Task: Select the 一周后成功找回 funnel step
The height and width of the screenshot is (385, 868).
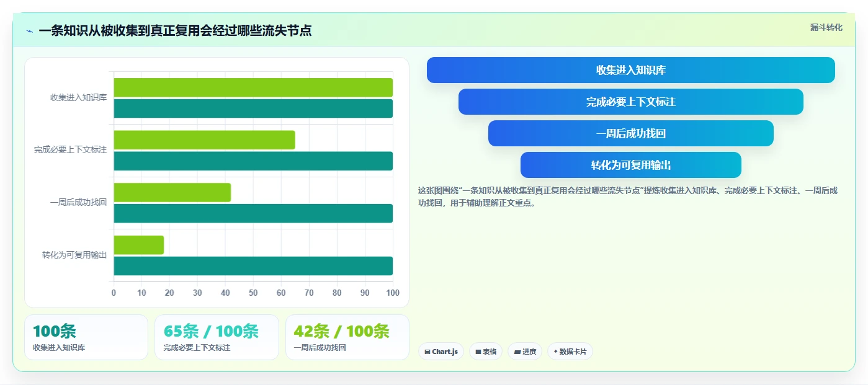Action: pyautogui.click(x=630, y=133)
